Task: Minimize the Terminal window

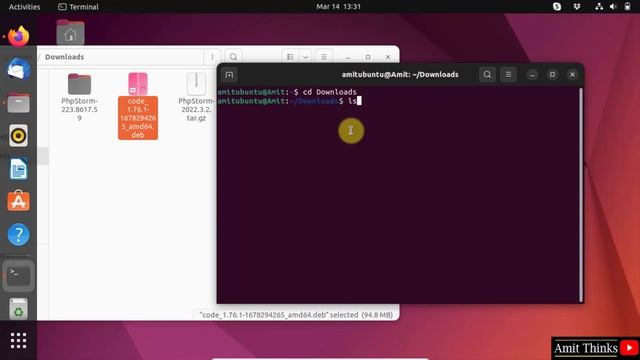Action: (x=532, y=75)
